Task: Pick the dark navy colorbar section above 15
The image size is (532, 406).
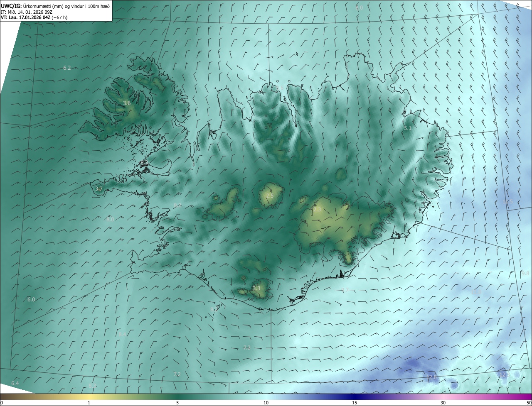Action: pyautogui.click(x=355, y=396)
